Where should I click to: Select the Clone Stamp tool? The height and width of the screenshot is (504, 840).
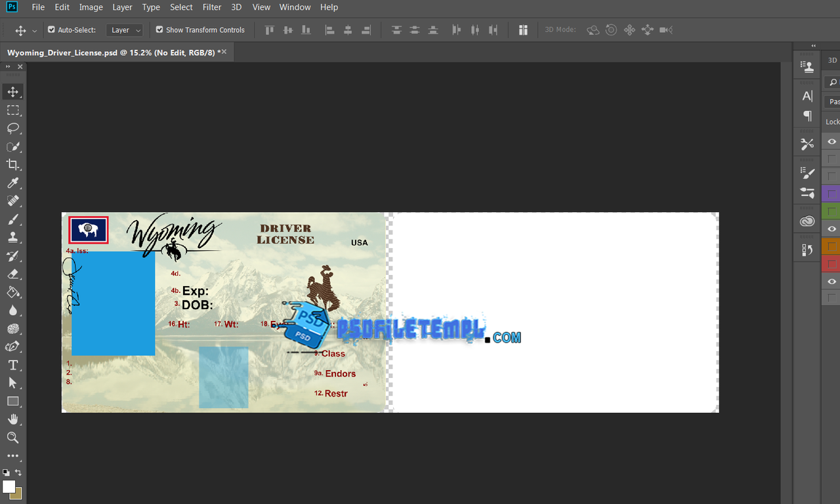(x=12, y=238)
